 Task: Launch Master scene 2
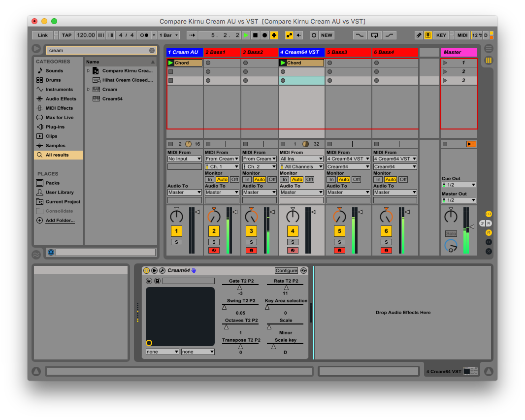click(445, 71)
